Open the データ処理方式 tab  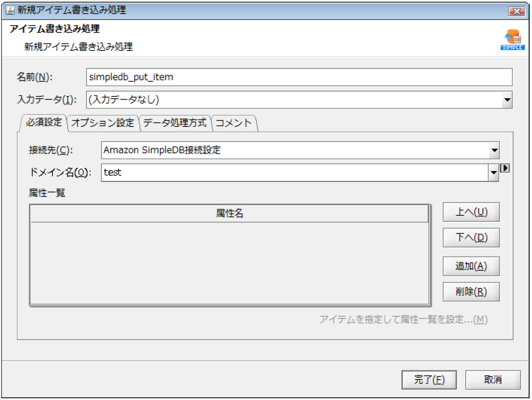tap(175, 122)
